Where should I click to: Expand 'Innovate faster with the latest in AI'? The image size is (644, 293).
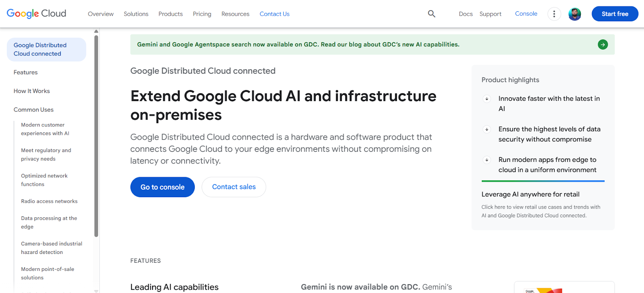[487, 99]
